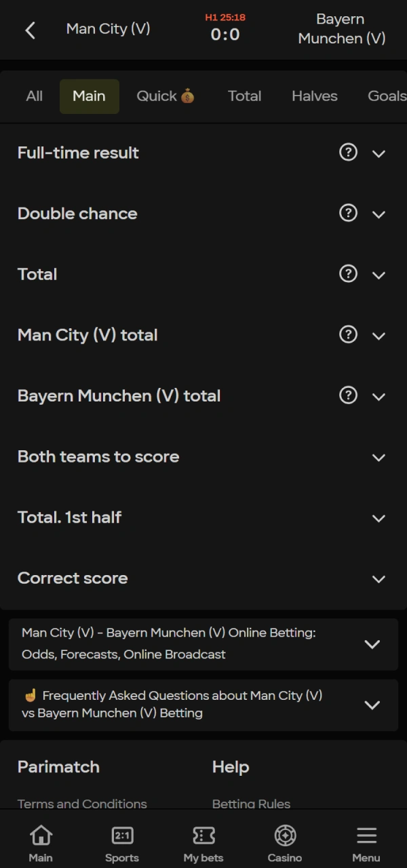Open the Terms and Conditions link

point(81,804)
